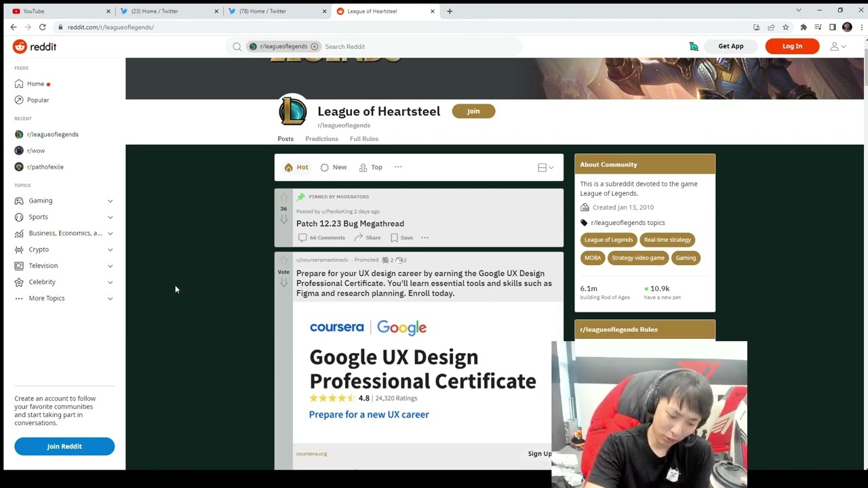Click the Get App button
Viewport: 868px width, 488px height.
[x=731, y=46]
